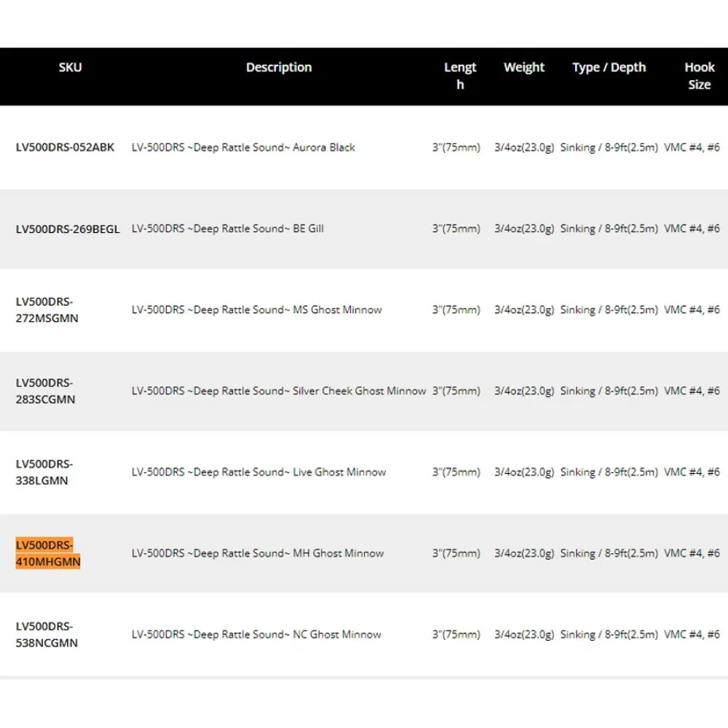
Task: Click Sinking / 8-9ft in MS Ghost Minnow row
Action: [x=609, y=309]
